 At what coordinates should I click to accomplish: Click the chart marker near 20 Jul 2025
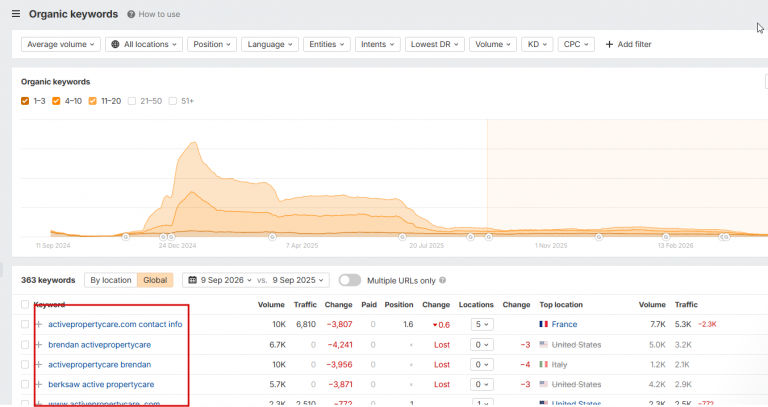402,237
